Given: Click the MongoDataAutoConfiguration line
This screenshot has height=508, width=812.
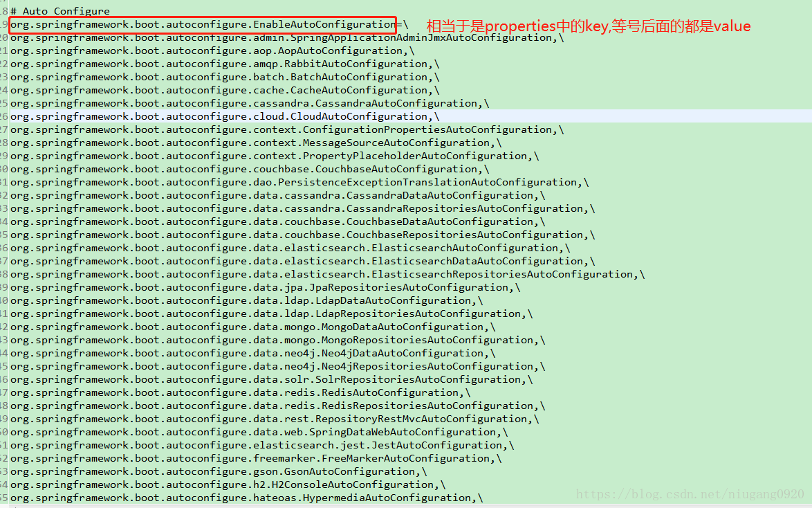Looking at the screenshot, I should tap(252, 327).
